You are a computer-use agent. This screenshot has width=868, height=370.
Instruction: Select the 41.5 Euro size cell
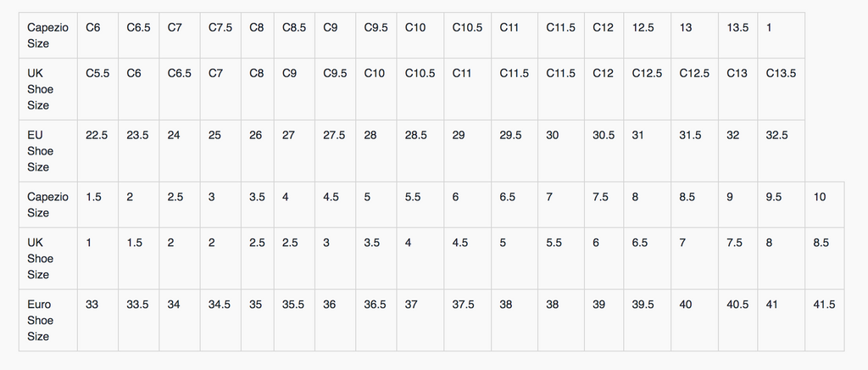click(x=823, y=305)
